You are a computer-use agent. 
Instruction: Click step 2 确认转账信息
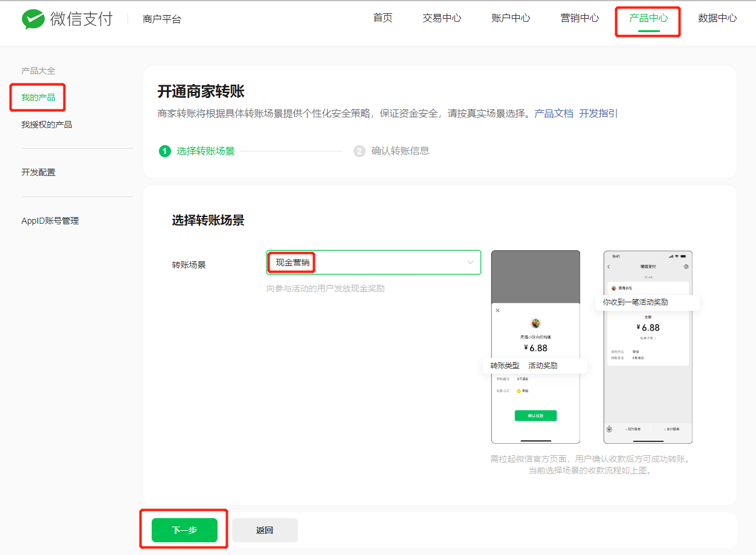click(x=392, y=151)
